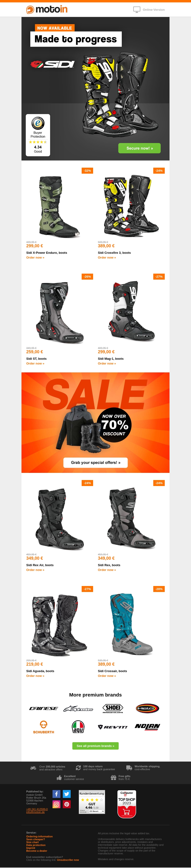Screen dimensions: 191x868
Task: Click See all premium brands button
Action: 95,746
